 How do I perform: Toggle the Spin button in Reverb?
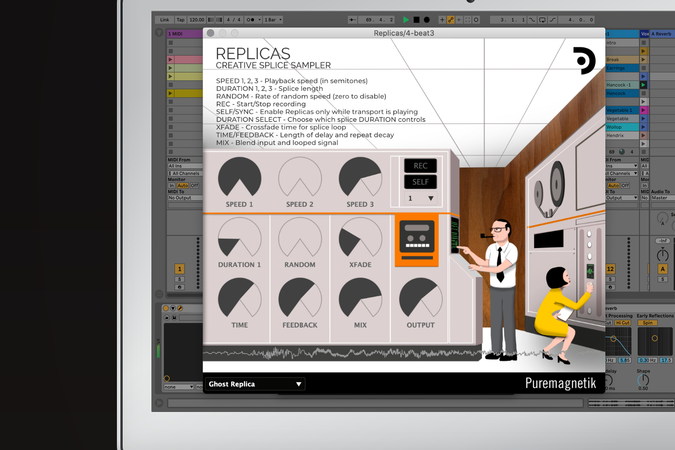coord(648,322)
